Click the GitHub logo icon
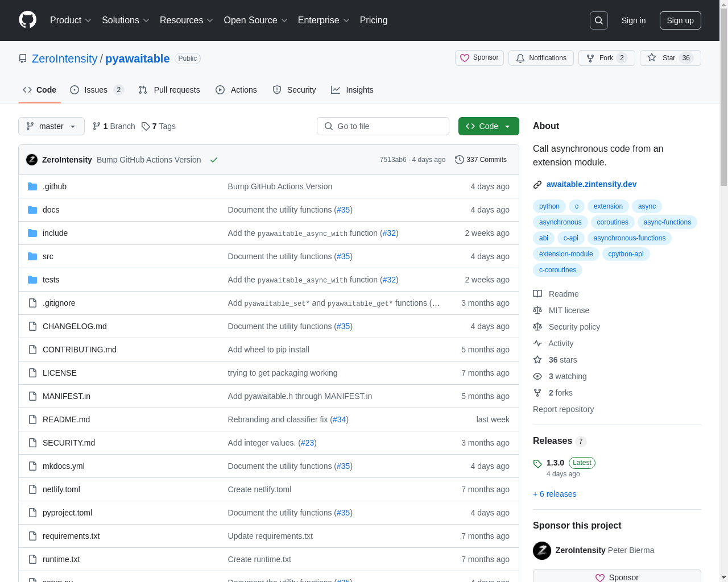The height and width of the screenshot is (582, 728). pyautogui.click(x=27, y=20)
